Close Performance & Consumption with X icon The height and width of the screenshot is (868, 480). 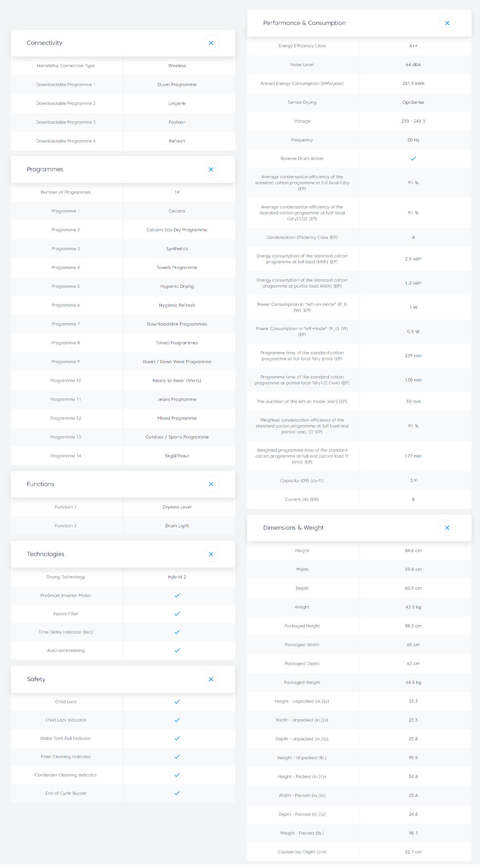[x=447, y=23]
